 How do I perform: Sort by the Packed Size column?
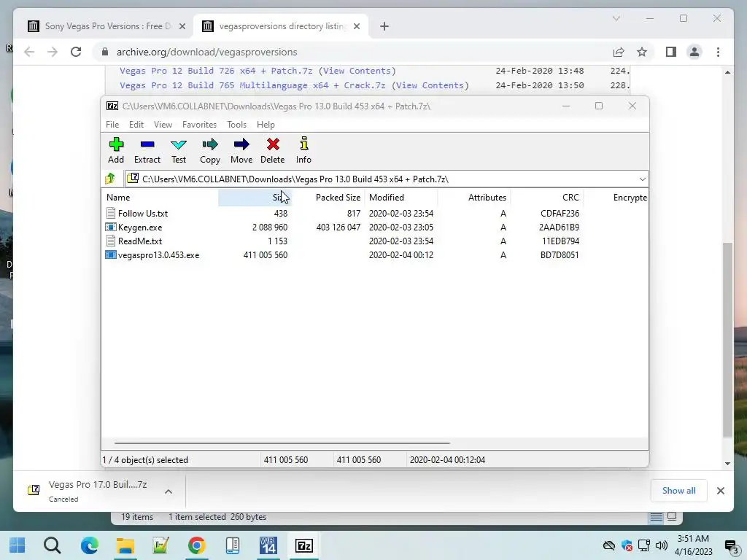click(328, 197)
